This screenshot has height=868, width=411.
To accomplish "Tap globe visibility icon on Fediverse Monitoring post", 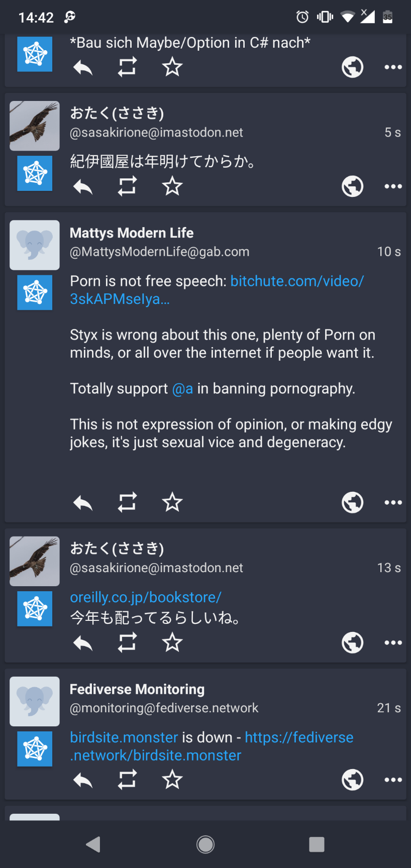I will (x=352, y=780).
